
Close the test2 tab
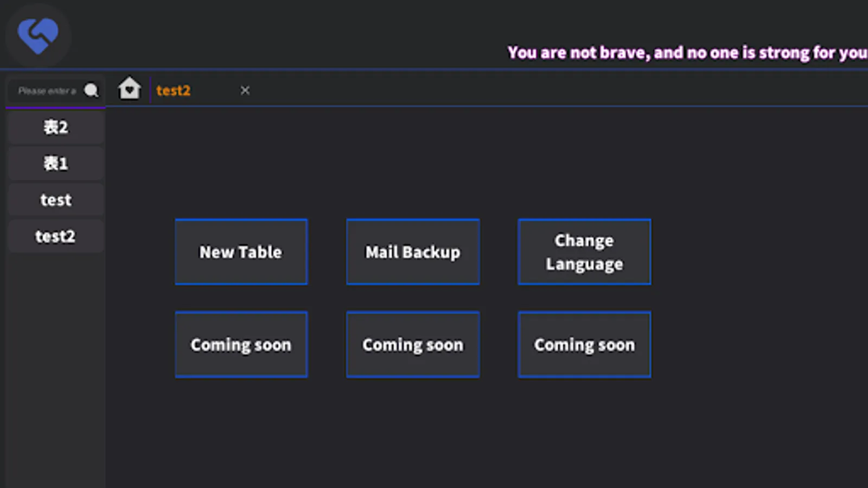pos(245,90)
